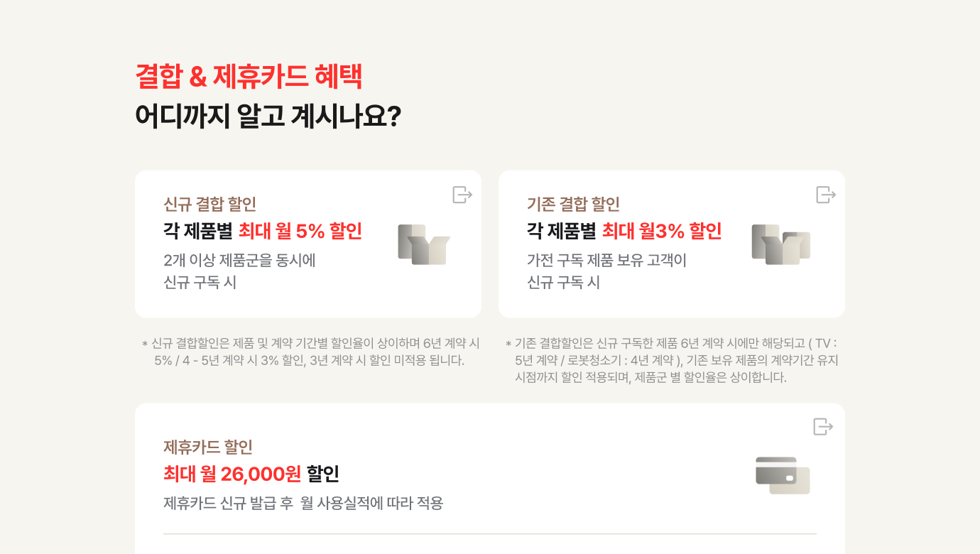Click the credit card illustration icon
The width and height of the screenshot is (980, 554).
pyautogui.click(x=783, y=475)
